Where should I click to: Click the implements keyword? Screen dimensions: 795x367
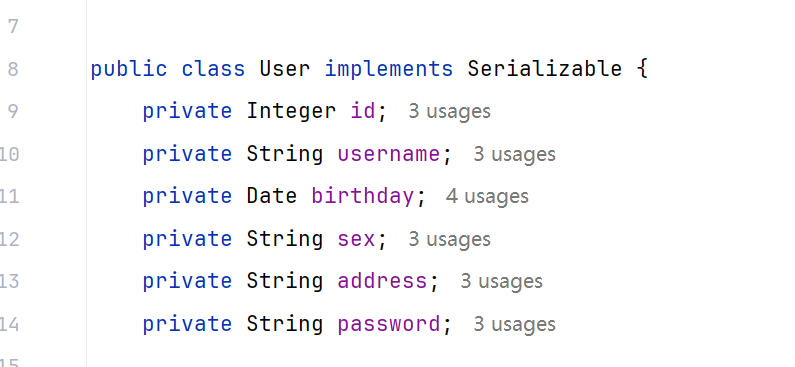point(388,69)
